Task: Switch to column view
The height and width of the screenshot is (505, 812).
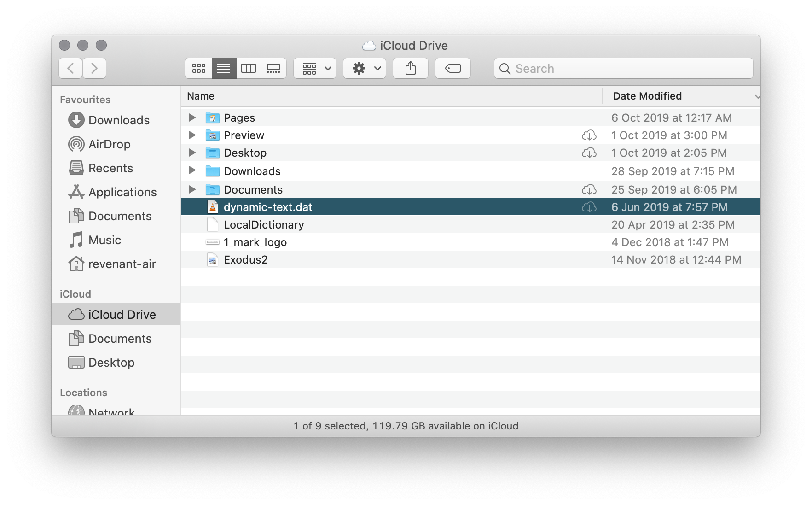Action: [x=249, y=68]
